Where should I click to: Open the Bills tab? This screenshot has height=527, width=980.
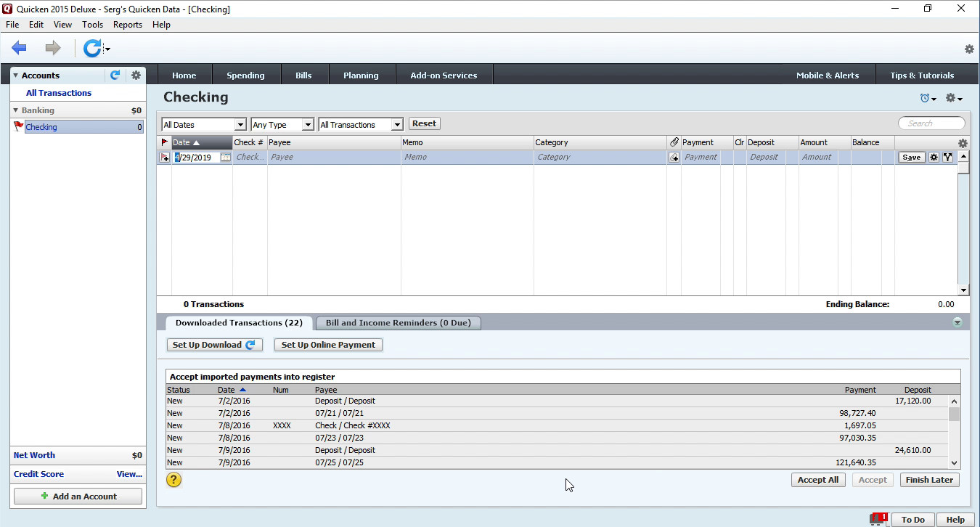coord(303,75)
